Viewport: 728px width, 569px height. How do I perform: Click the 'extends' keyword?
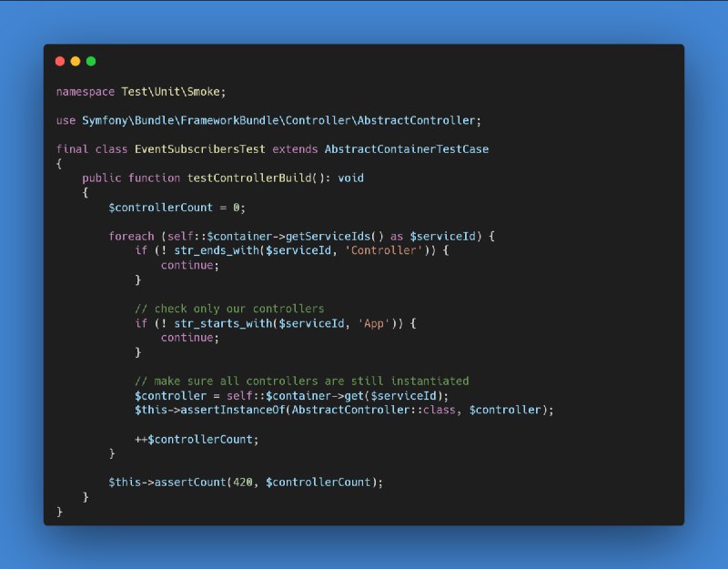(295, 149)
